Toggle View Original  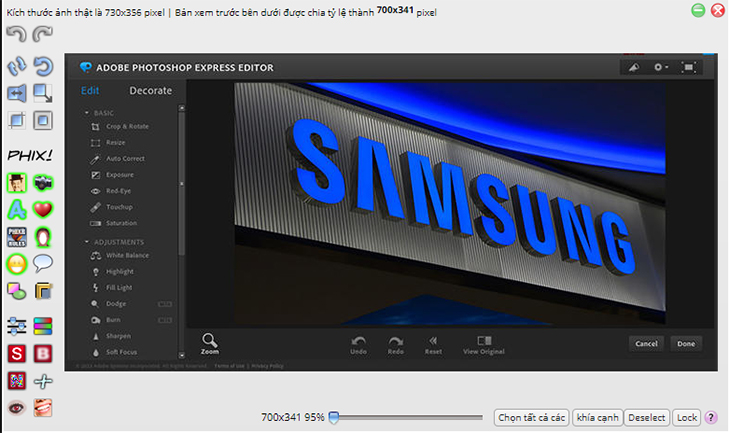pyautogui.click(x=484, y=345)
